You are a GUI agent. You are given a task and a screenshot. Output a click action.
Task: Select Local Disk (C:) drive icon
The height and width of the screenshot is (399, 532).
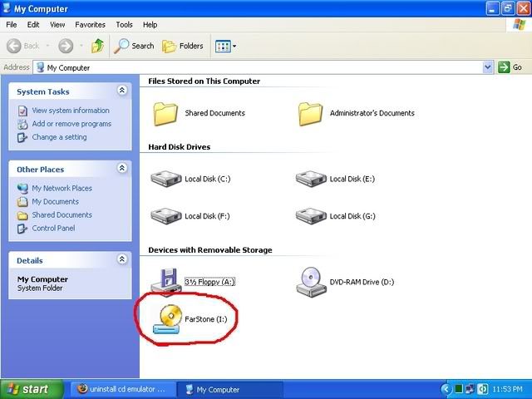pos(166,179)
